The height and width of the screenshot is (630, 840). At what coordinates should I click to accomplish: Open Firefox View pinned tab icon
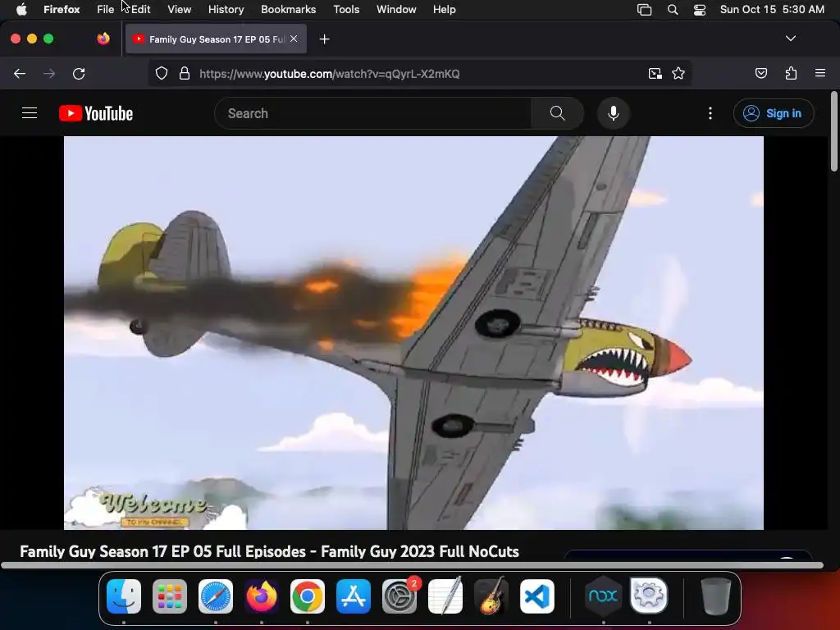[x=103, y=39]
